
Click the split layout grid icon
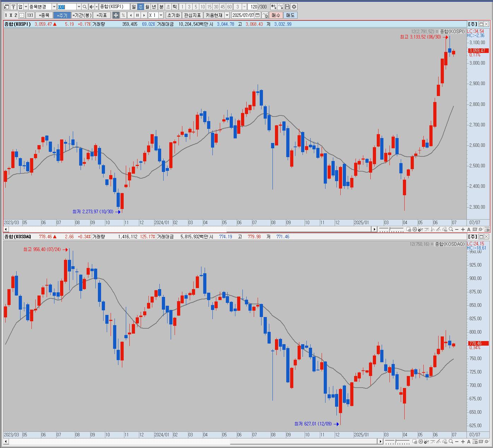click(x=22, y=15)
